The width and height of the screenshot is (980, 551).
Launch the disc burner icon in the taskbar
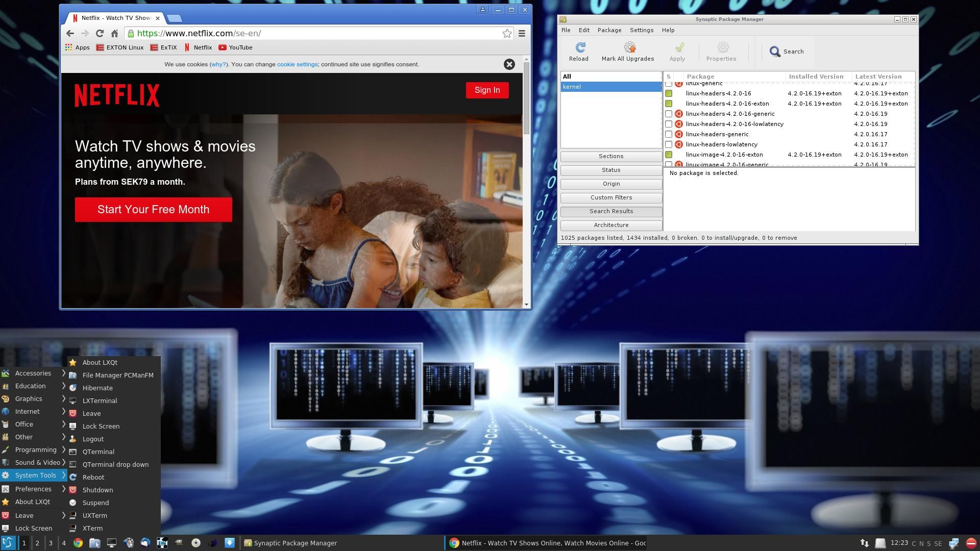point(195,543)
